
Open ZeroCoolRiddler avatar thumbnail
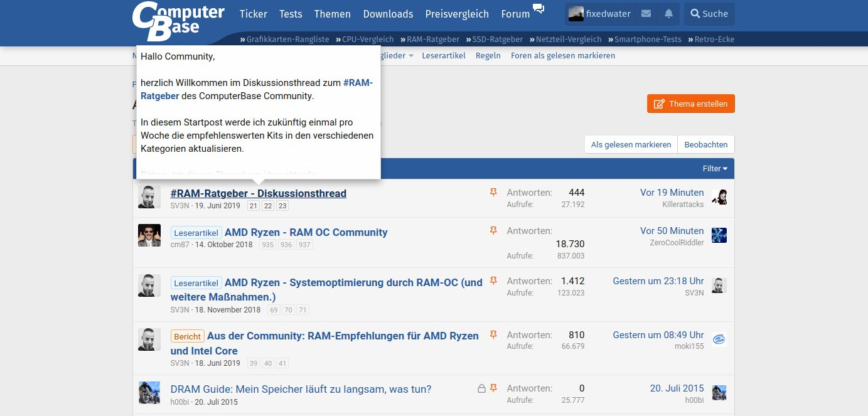[719, 235]
